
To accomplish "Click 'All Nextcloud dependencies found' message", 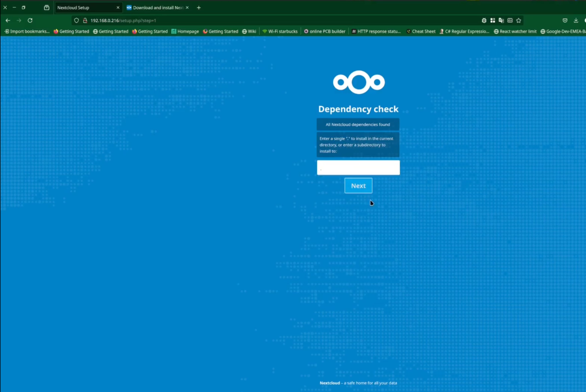I will tap(358, 124).
